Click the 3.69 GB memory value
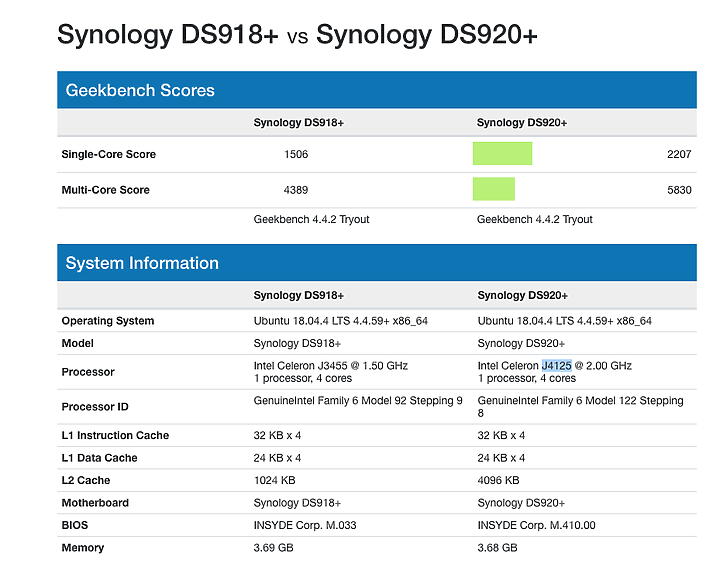Screen dimensions: 720x570 click(274, 548)
